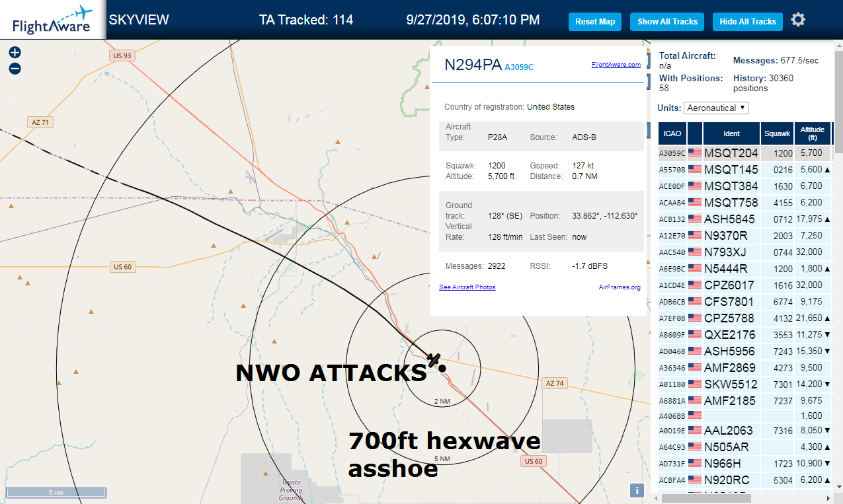This screenshot has height=504, width=843.
Task: Click the A3059C hex code next to N294PA
Action: click(x=519, y=67)
